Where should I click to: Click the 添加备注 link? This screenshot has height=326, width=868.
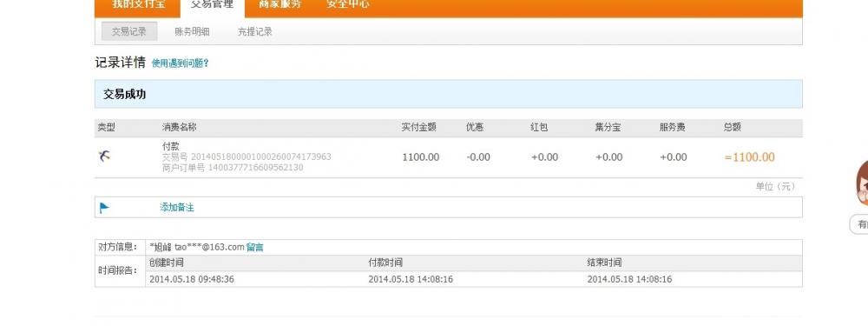click(x=177, y=208)
